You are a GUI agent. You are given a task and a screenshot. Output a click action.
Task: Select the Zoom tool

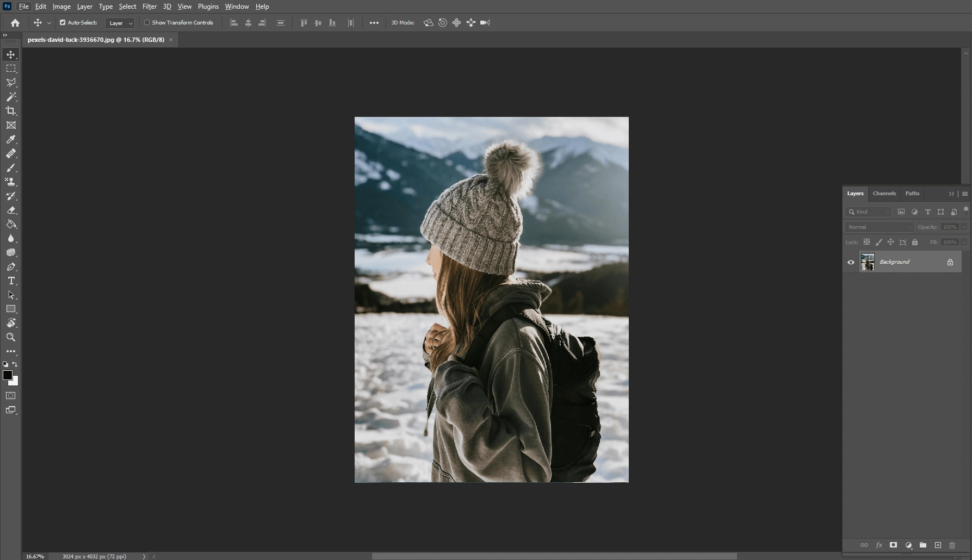click(11, 337)
